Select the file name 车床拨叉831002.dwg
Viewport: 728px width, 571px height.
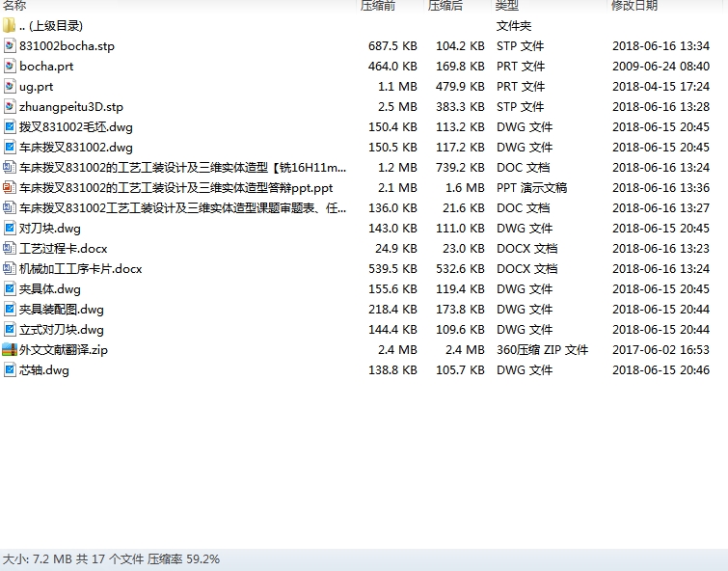75,148
